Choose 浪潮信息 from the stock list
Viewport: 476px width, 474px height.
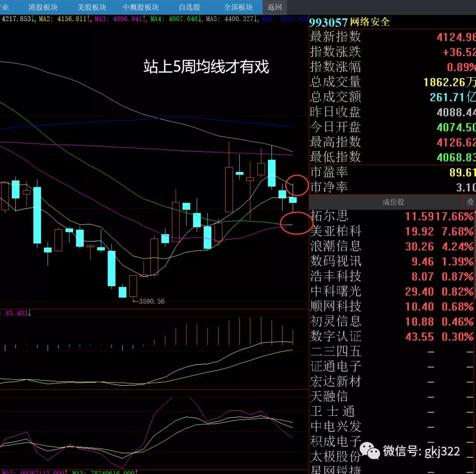(x=336, y=246)
